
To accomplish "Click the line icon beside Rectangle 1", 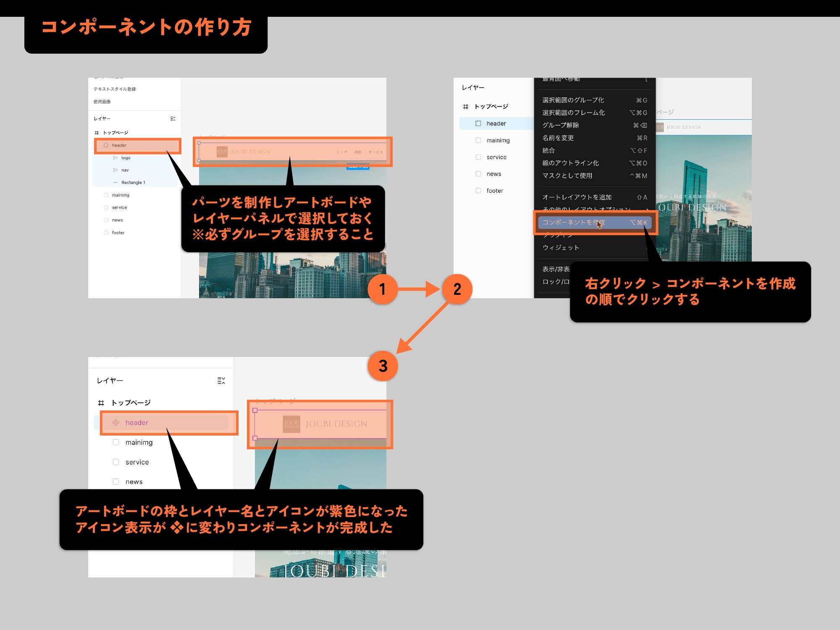I will [115, 183].
